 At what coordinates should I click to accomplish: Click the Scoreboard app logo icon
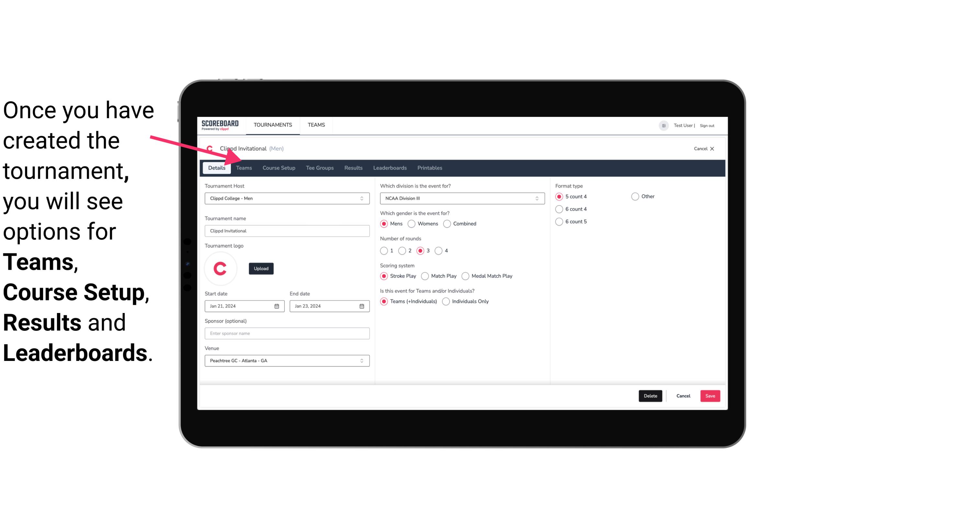point(220,125)
